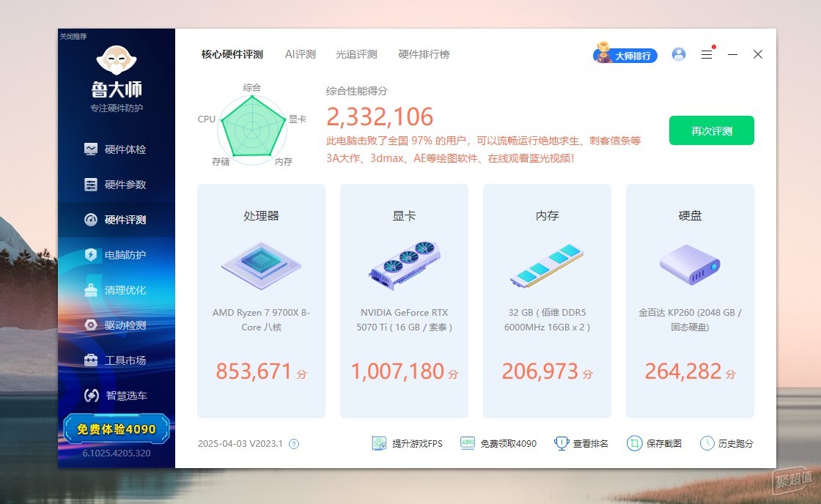Image resolution: width=821 pixels, height=504 pixels.
Task: Switch to 硬件排行榜 tab
Action: (x=424, y=54)
